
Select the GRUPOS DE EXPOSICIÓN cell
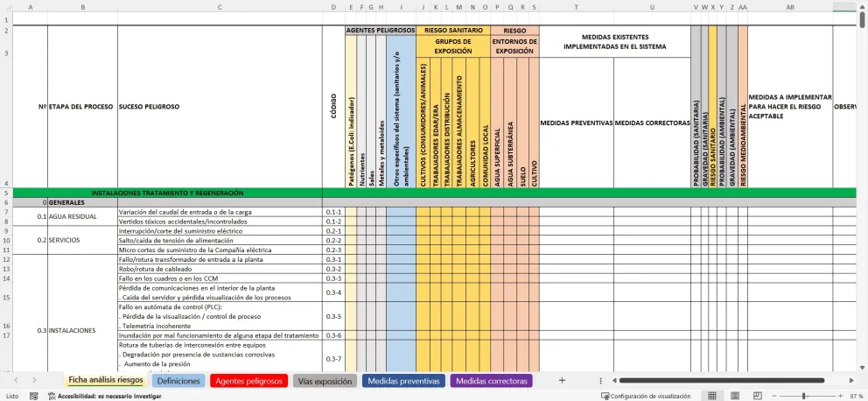coord(453,46)
